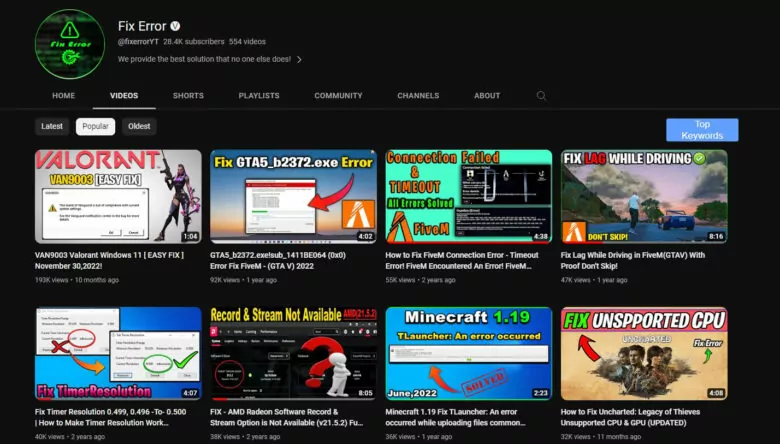Open the Fix Lag While Driving thumbnail

click(x=644, y=196)
